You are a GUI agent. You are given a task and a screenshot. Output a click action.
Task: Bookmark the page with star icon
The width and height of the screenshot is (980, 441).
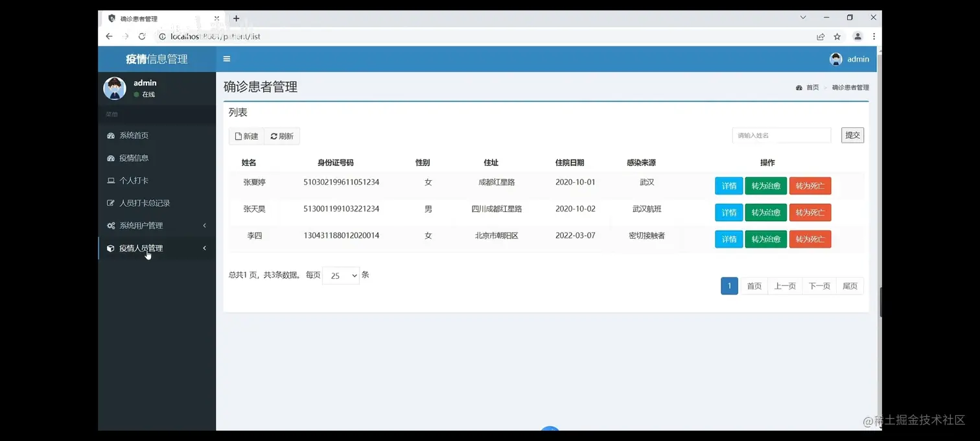tap(837, 36)
